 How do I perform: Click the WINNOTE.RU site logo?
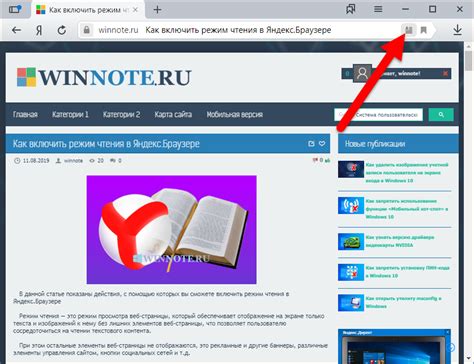point(104,77)
